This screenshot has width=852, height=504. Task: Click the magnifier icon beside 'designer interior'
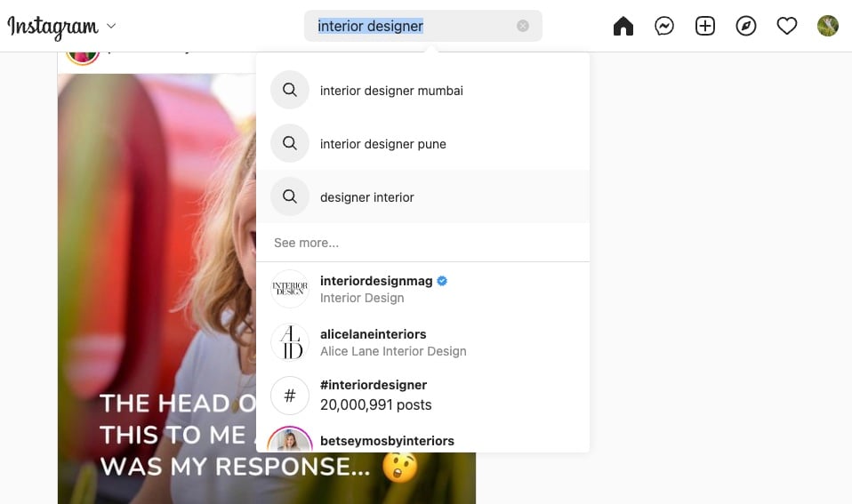click(x=290, y=196)
